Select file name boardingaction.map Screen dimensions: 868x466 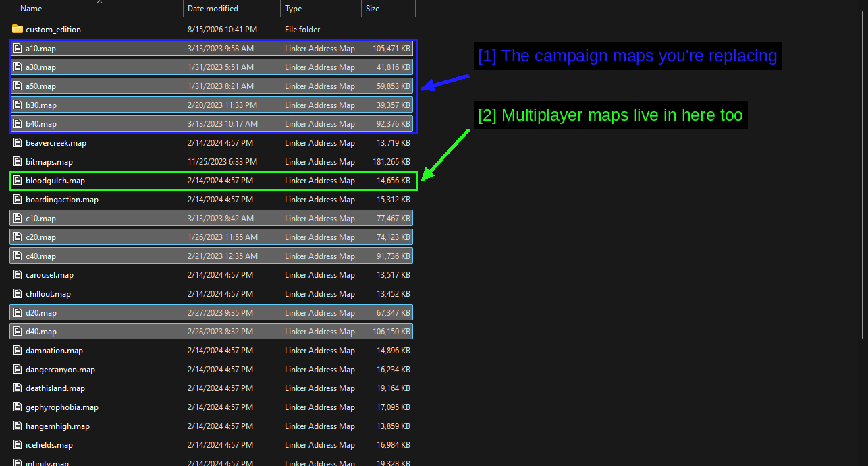(x=62, y=200)
